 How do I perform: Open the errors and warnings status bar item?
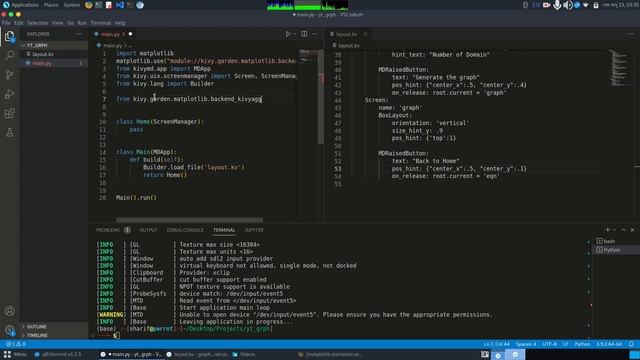(x=16, y=344)
